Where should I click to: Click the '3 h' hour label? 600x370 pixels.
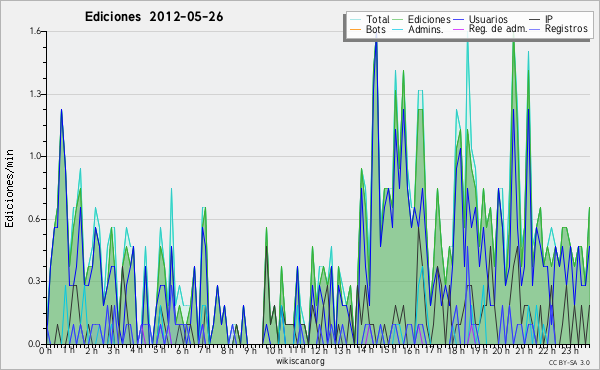[114, 351]
